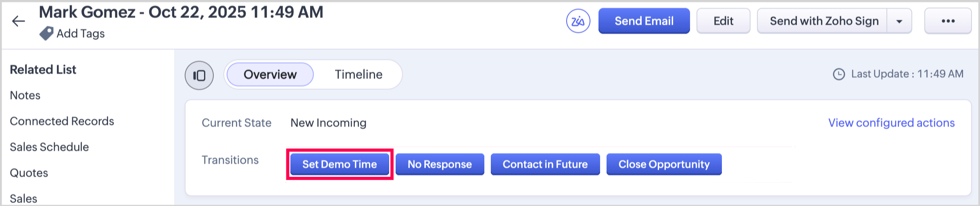
Task: Open Sales Schedule in Related List
Action: [x=49, y=147]
